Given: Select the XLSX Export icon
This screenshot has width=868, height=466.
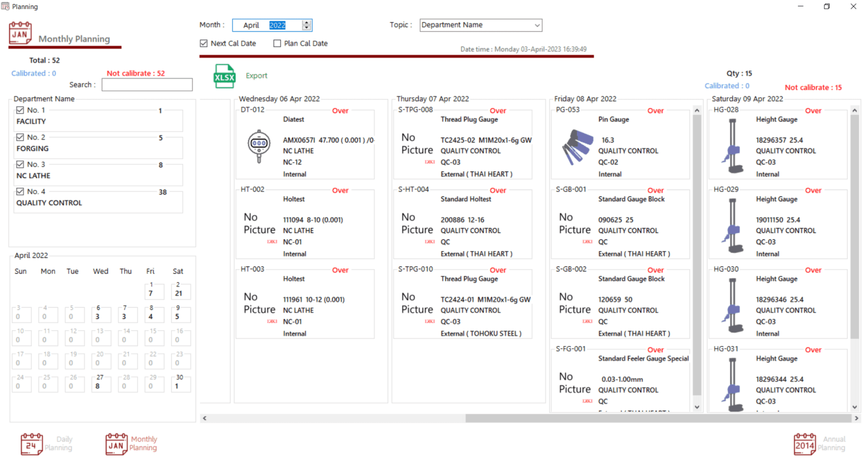Looking at the screenshot, I should [x=224, y=76].
